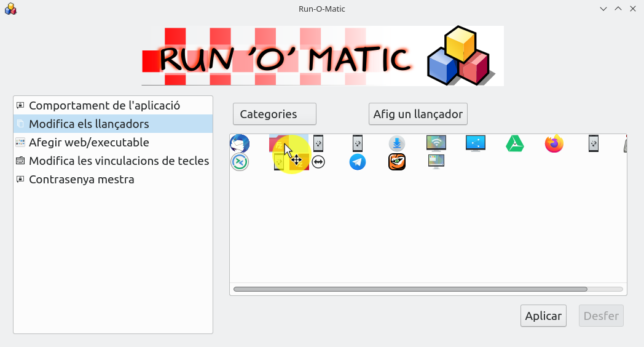This screenshot has height=347, width=644.
Task: Close the Run-O-Matic window
Action: coord(633,9)
